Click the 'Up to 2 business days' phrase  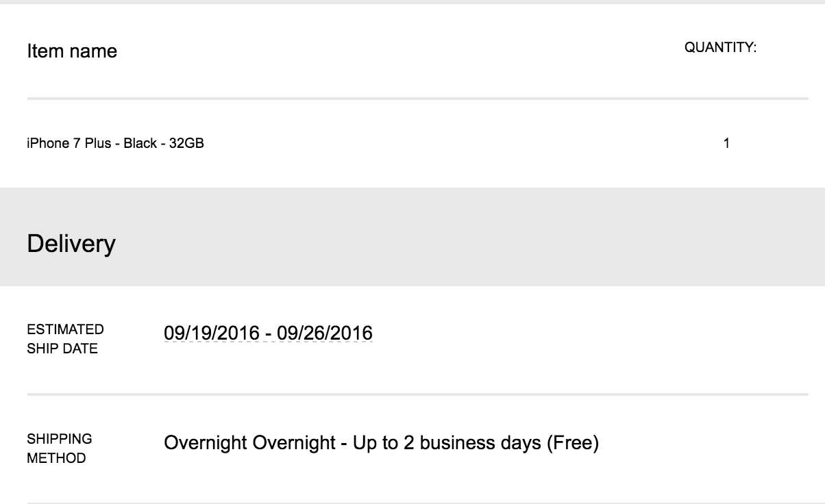point(447,443)
